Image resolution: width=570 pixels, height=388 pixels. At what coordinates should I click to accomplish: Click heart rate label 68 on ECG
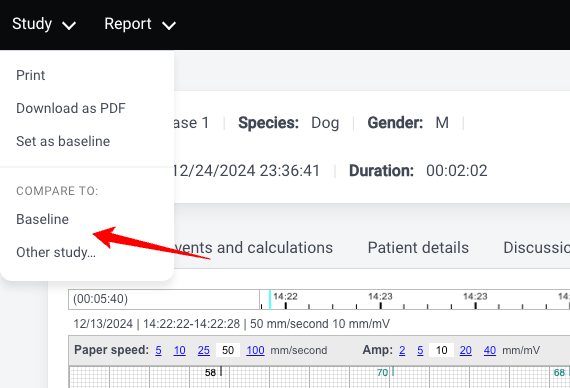pos(559,372)
